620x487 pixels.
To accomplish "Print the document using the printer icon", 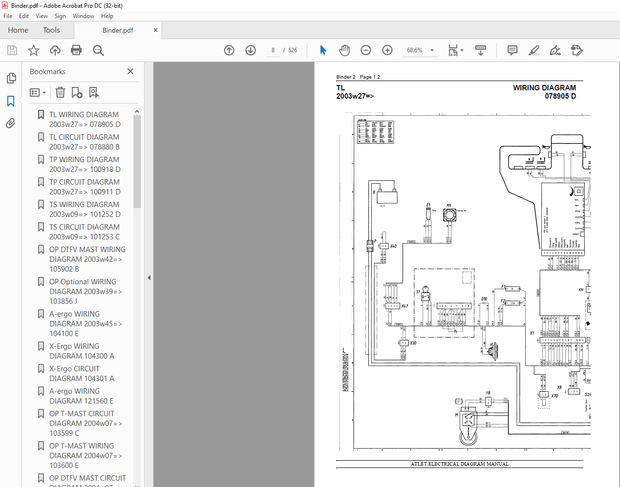I will 76,50.
